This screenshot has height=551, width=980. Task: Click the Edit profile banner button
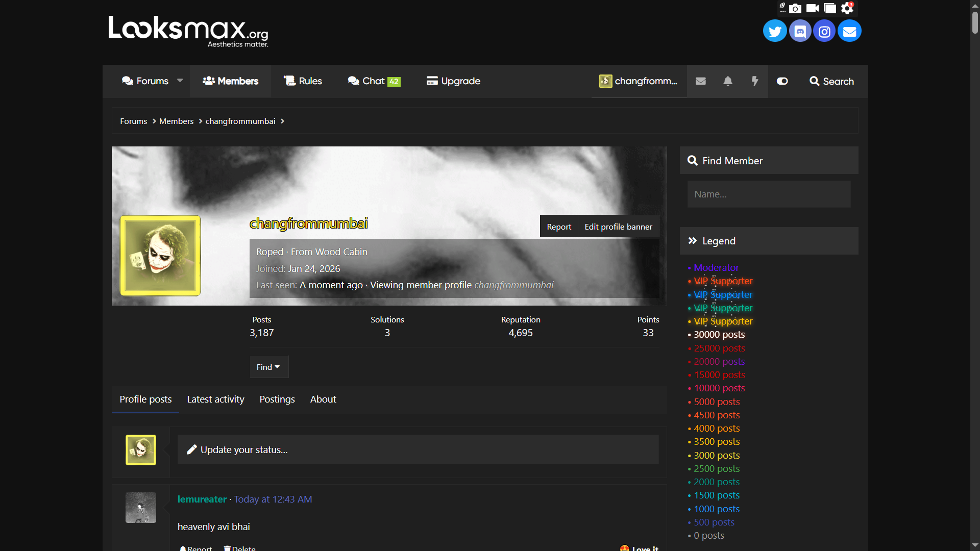618,227
